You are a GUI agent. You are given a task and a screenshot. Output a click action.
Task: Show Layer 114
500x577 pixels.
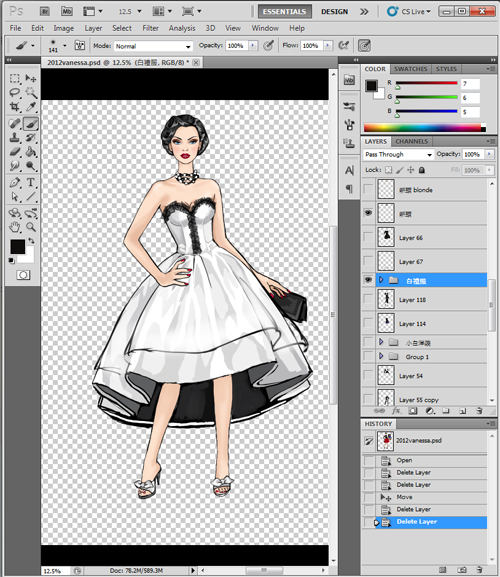(x=368, y=323)
